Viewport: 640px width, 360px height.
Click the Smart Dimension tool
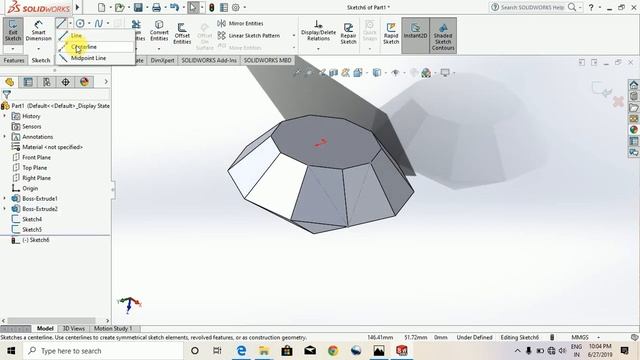point(38,31)
